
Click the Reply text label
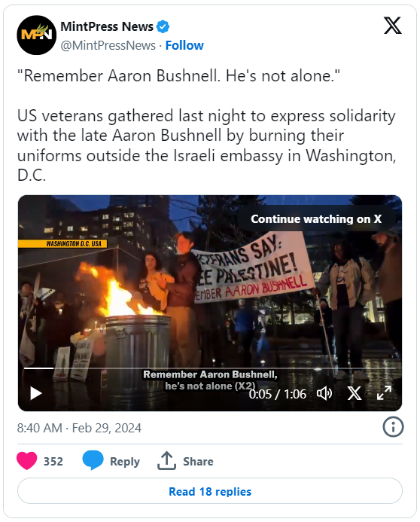click(x=125, y=462)
